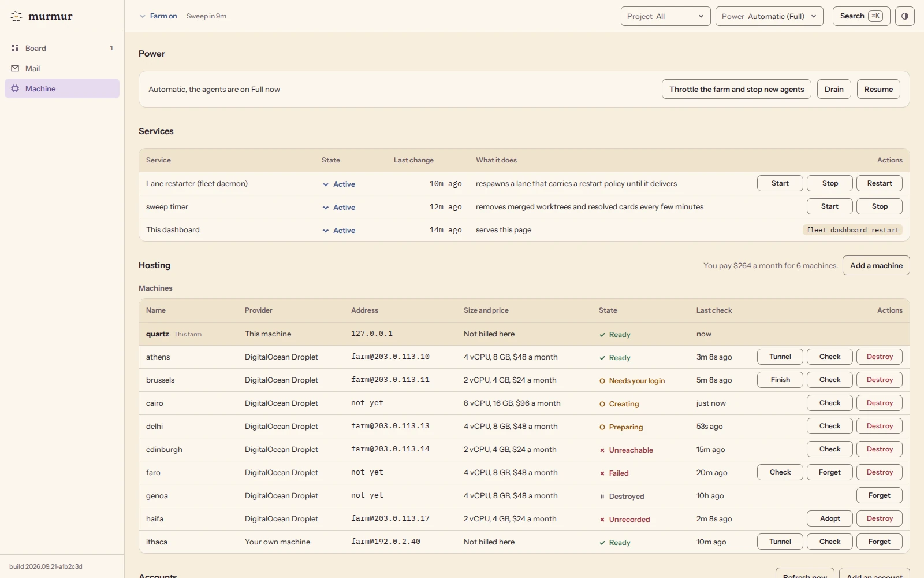Screen dimensions: 924x578
Task: Click the Preparing status for delhi
Action: pyautogui.click(x=621, y=427)
